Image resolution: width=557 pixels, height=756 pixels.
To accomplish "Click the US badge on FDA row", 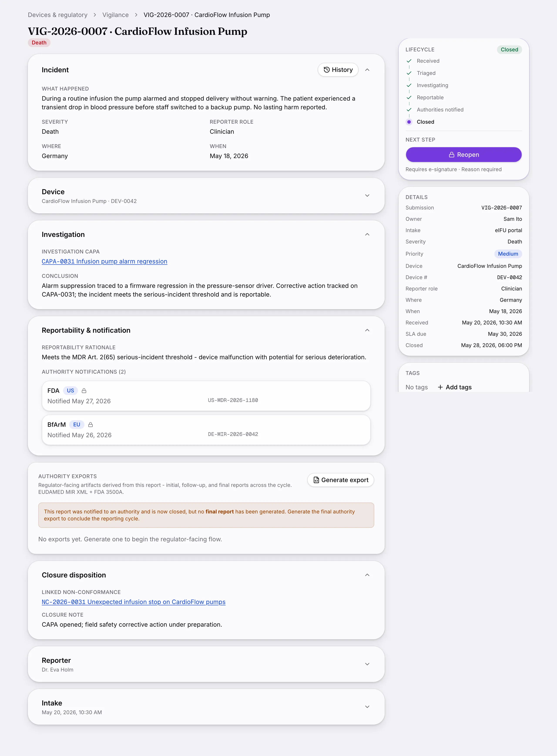I will click(x=70, y=391).
